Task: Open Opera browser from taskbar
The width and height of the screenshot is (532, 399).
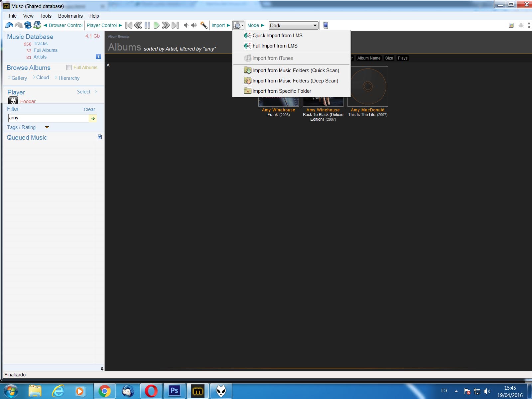Action: point(151,391)
